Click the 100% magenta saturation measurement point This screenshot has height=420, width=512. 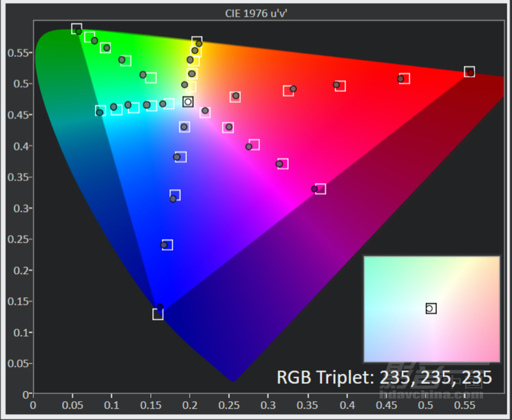[314, 189]
